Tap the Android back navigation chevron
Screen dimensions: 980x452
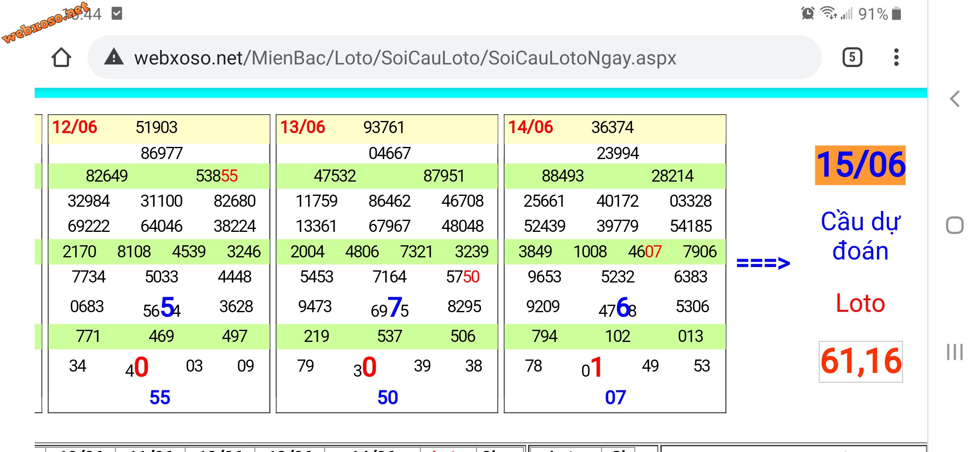tap(954, 99)
